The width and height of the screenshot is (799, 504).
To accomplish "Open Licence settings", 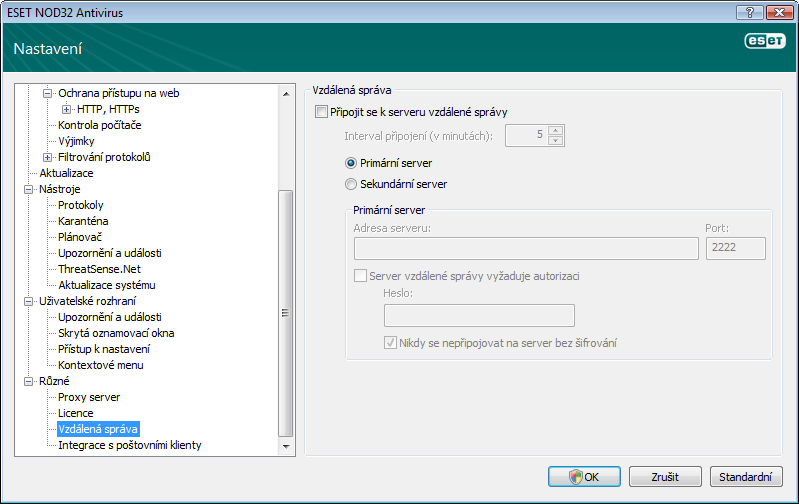I will tap(75, 413).
